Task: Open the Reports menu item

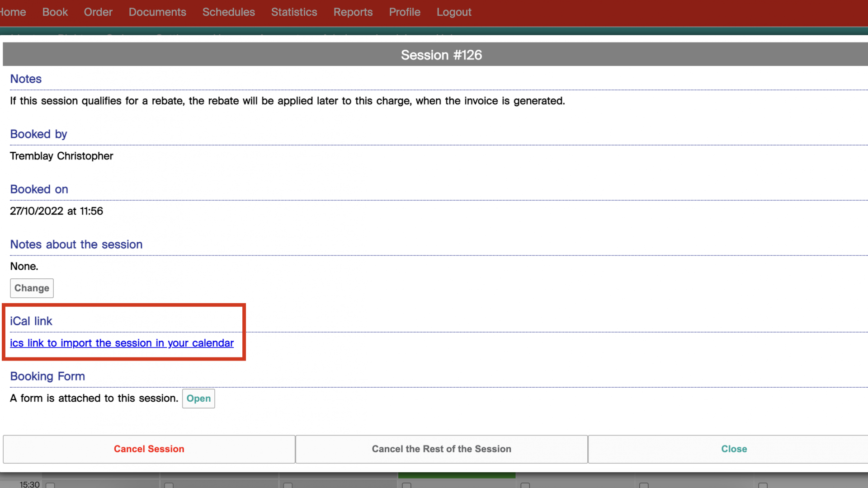Action: (353, 12)
